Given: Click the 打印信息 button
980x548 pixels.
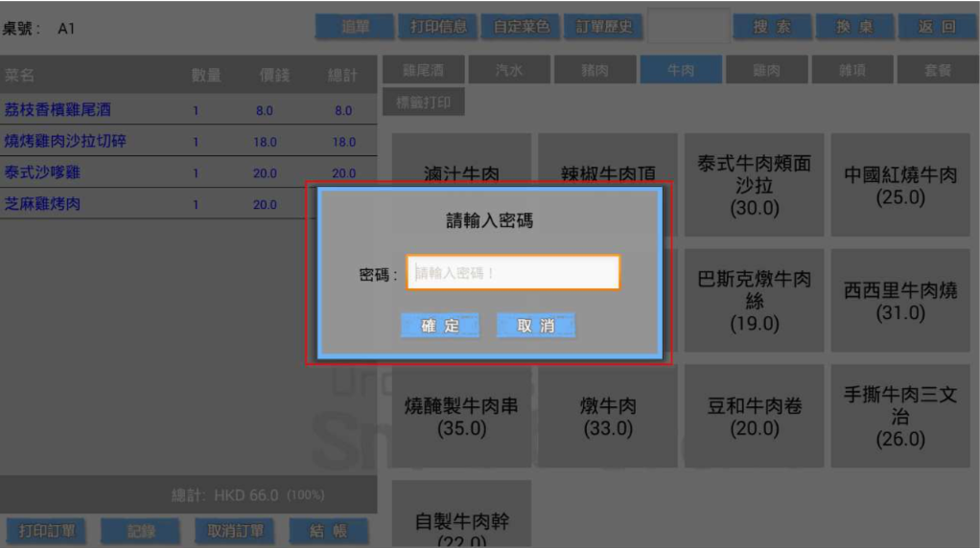Looking at the screenshot, I should pos(437,27).
